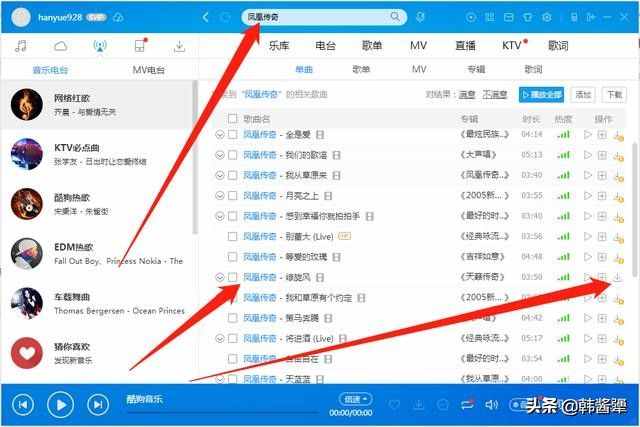Click the 播放全部 button

coord(541,94)
